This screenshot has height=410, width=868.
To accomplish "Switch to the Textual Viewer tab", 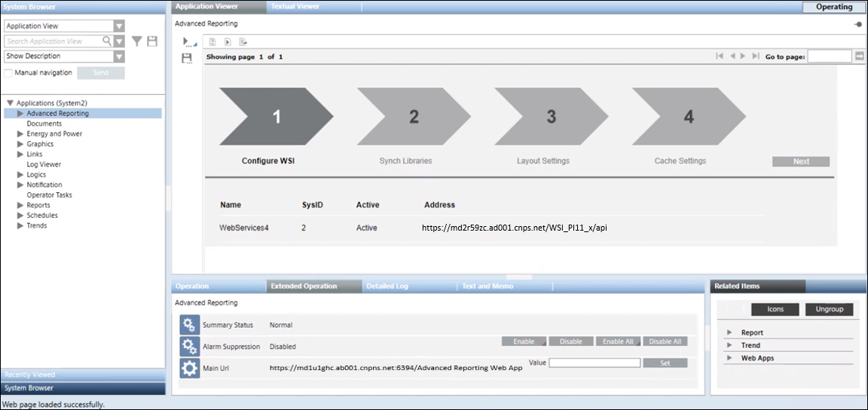I will [295, 7].
